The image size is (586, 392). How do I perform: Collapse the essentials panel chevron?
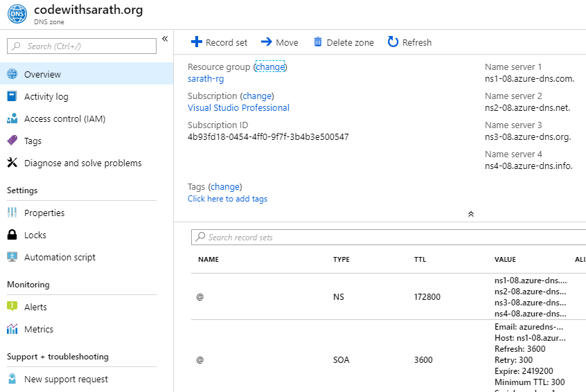471,214
